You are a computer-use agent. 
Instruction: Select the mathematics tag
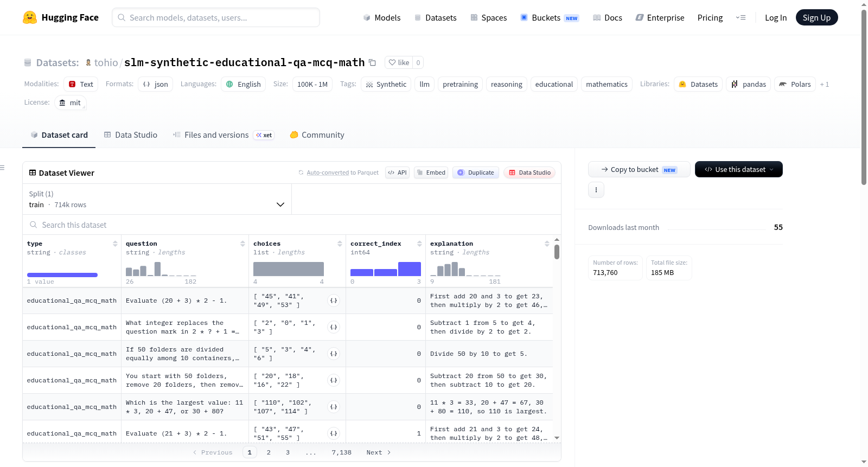[607, 84]
